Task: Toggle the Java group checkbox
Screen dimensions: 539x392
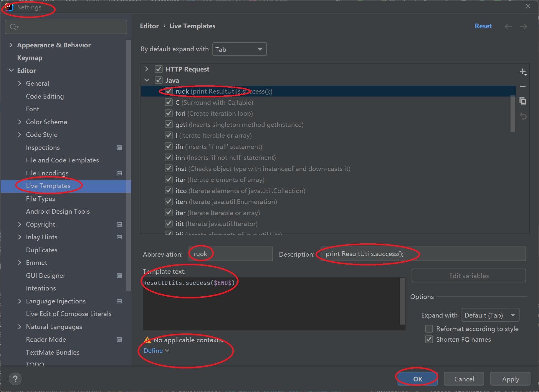Action: coord(158,80)
